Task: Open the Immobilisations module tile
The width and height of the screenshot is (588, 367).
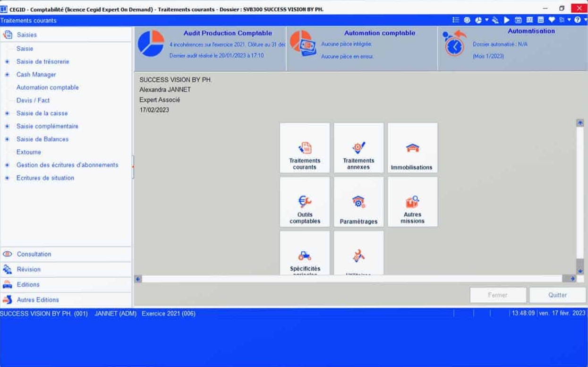Action: (412, 148)
